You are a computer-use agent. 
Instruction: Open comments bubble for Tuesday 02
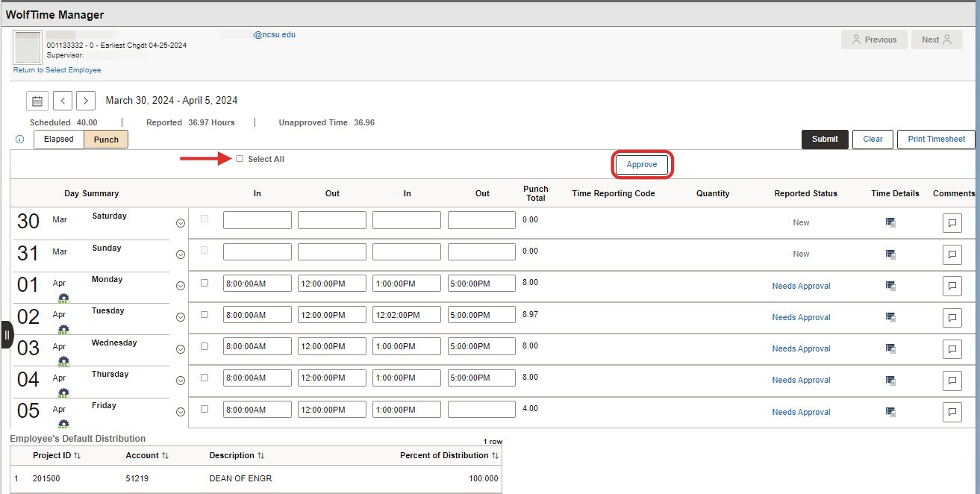click(x=952, y=318)
